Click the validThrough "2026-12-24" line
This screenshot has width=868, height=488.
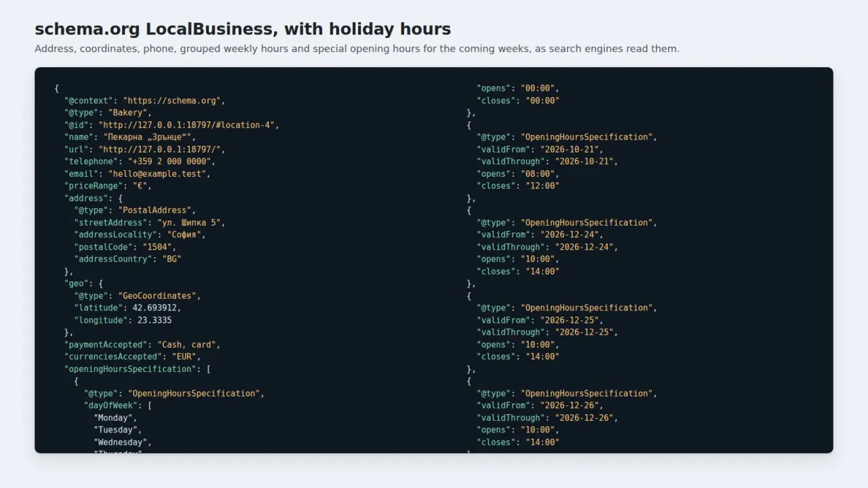coord(547,247)
